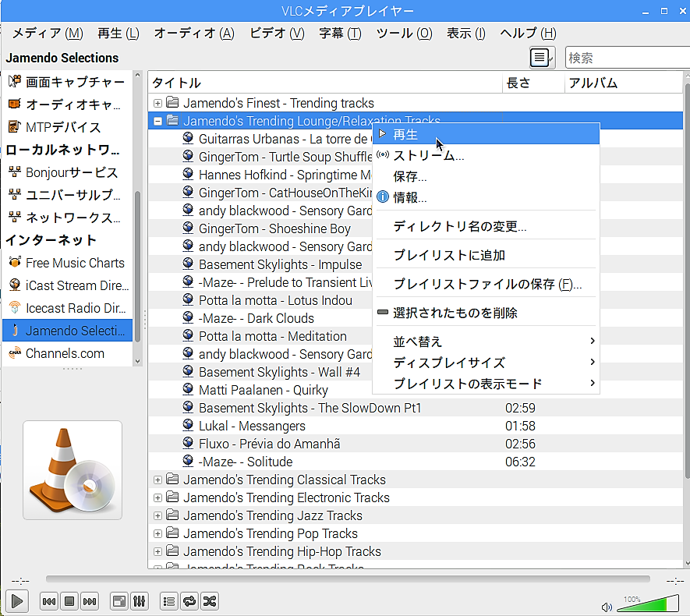This screenshot has height=616, width=690.
Task: Toggle the loop repeat mode button
Action: (x=189, y=601)
